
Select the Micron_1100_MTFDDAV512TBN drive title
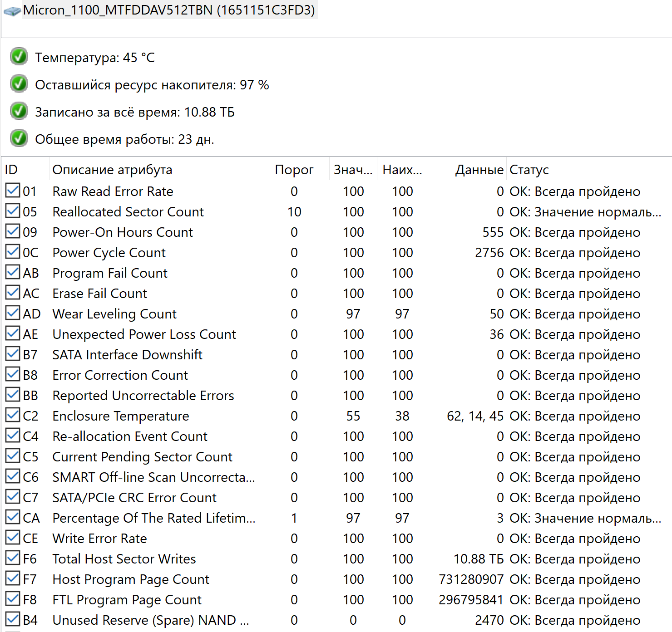pos(169,10)
